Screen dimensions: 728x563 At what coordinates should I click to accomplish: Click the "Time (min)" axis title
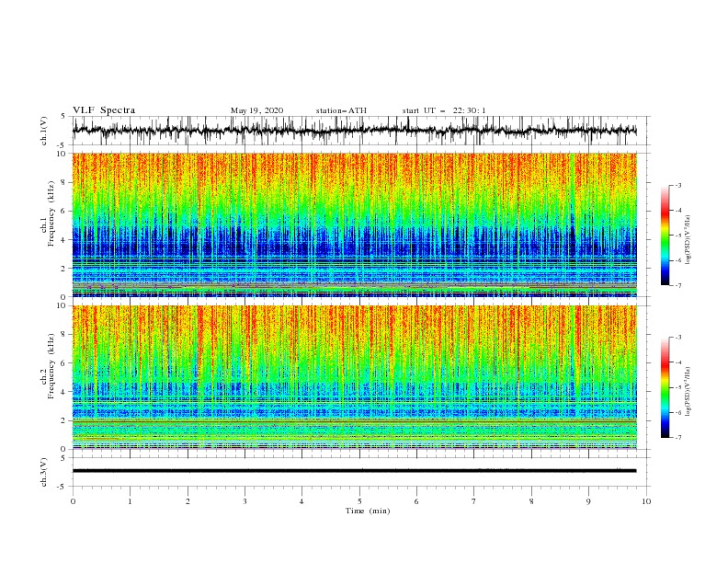368,511
